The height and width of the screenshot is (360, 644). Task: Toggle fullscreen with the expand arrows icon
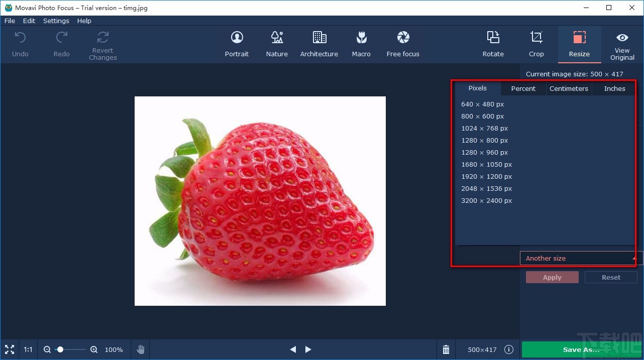pos(9,349)
